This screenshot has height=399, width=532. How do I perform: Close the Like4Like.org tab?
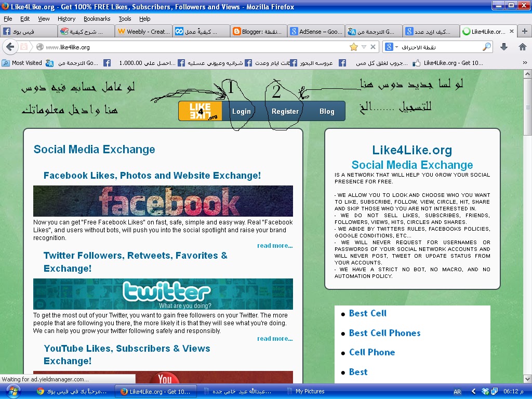(x=512, y=31)
